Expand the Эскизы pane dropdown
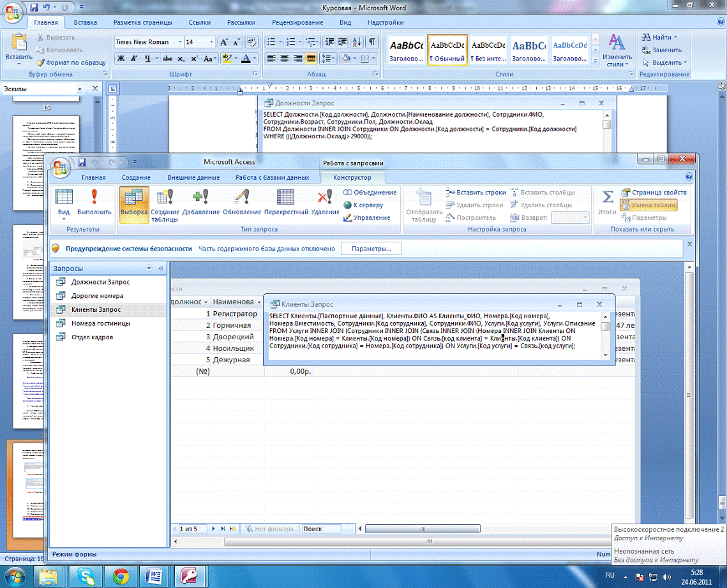This screenshot has height=588, width=727. (79, 89)
